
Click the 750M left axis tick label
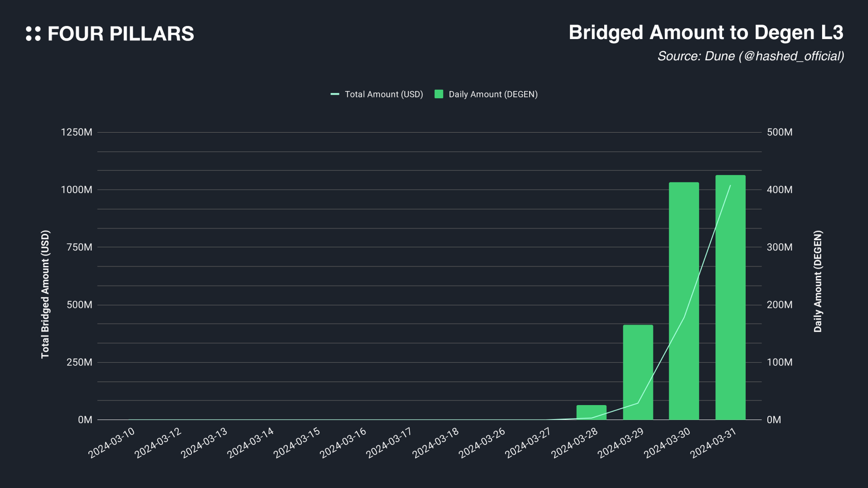point(79,247)
